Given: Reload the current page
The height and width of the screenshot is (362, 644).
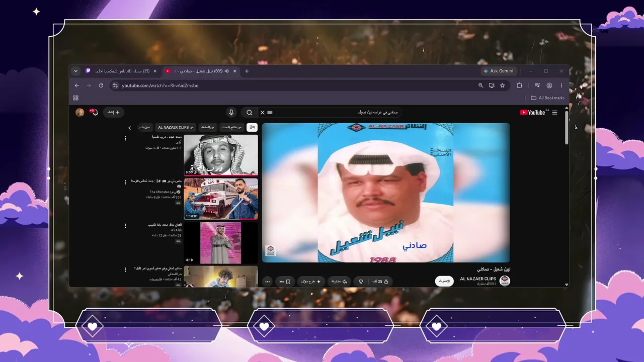Looking at the screenshot, I should point(101,85).
